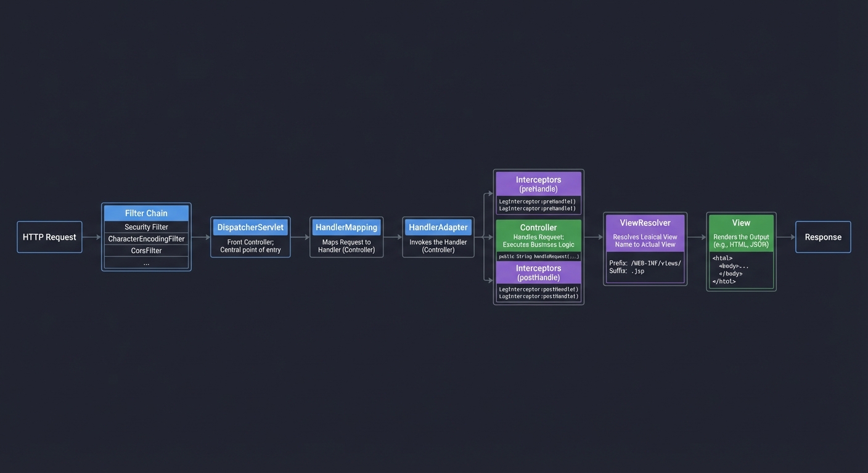Select the Interceptors preHandle block
The height and width of the screenshot is (473, 868).
pos(538,184)
